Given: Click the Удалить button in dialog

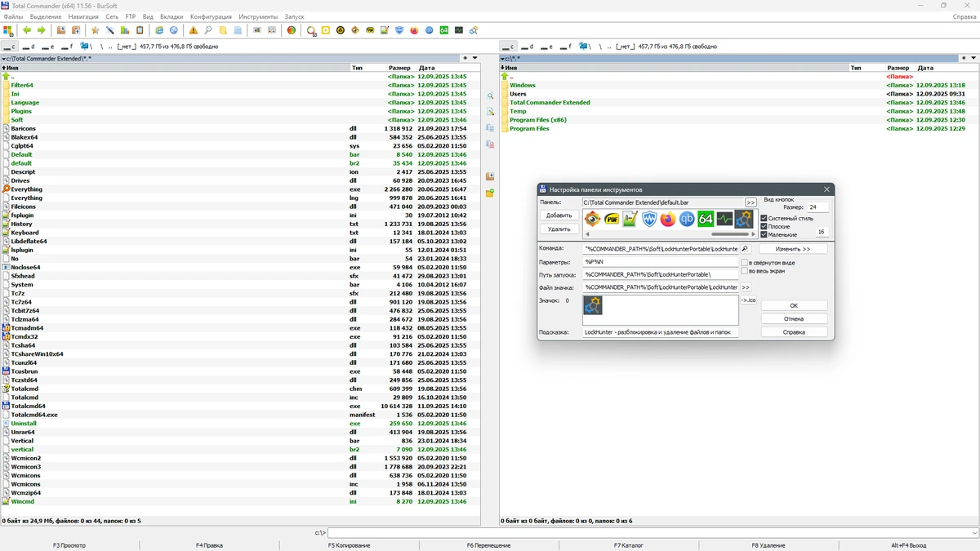Looking at the screenshot, I should click(x=559, y=229).
